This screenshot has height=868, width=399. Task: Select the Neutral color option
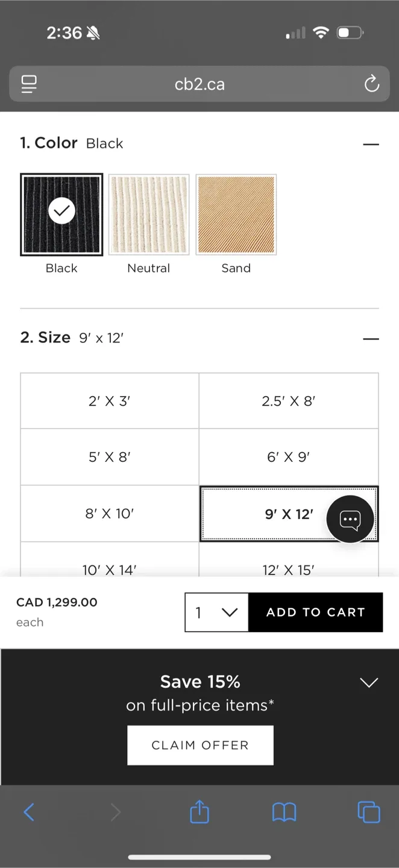click(x=148, y=214)
